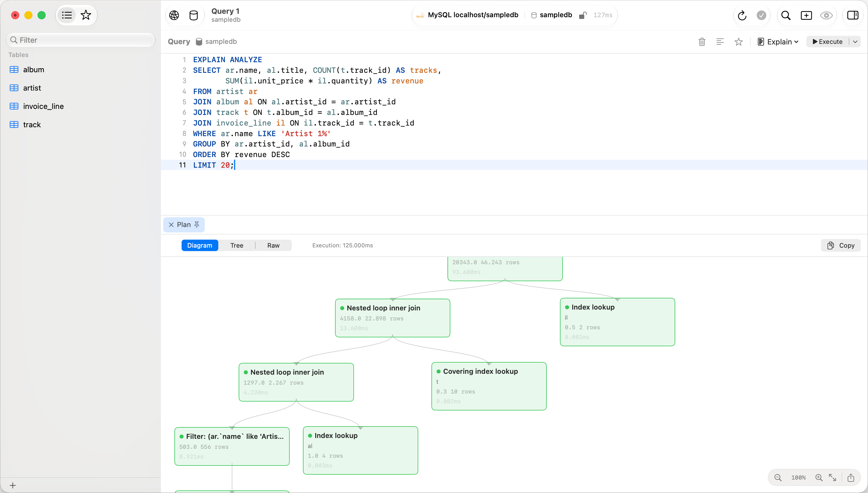Click the Copy plan button
868x493 pixels.
840,245
